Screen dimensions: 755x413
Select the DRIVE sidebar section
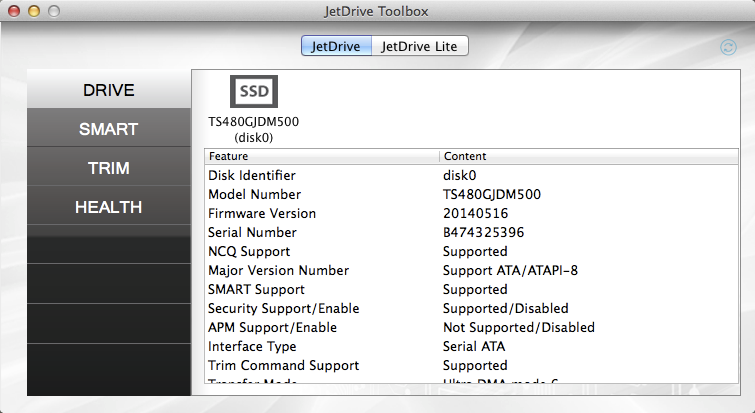[x=108, y=90]
